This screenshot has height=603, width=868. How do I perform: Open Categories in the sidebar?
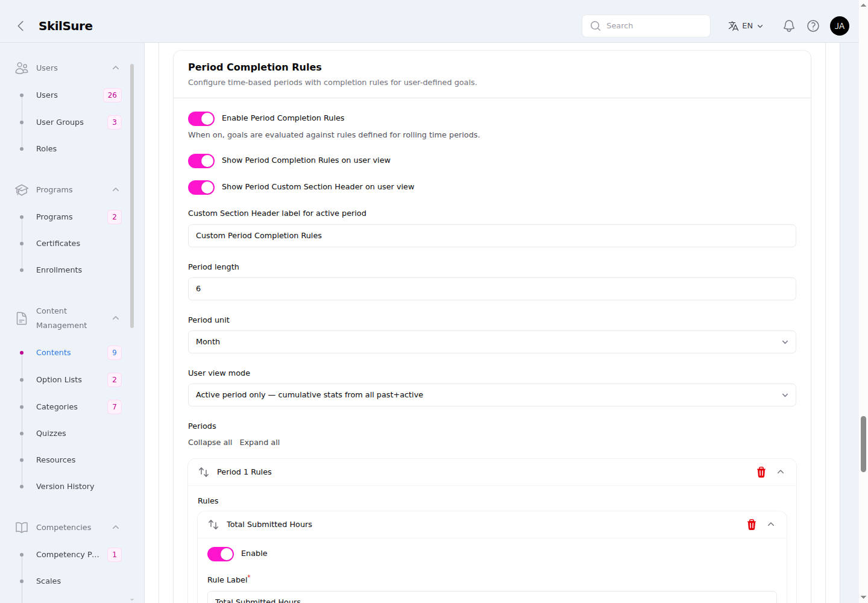pyautogui.click(x=57, y=407)
